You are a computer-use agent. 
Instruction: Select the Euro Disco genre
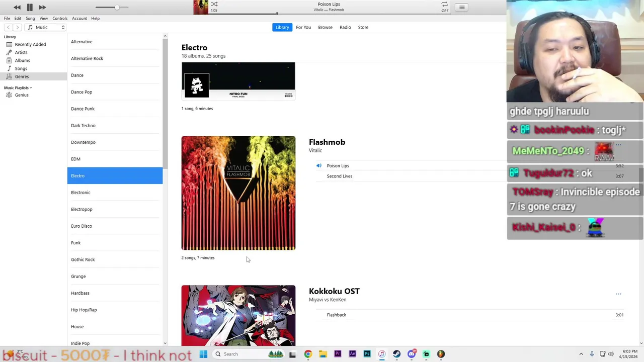[x=115, y=226]
